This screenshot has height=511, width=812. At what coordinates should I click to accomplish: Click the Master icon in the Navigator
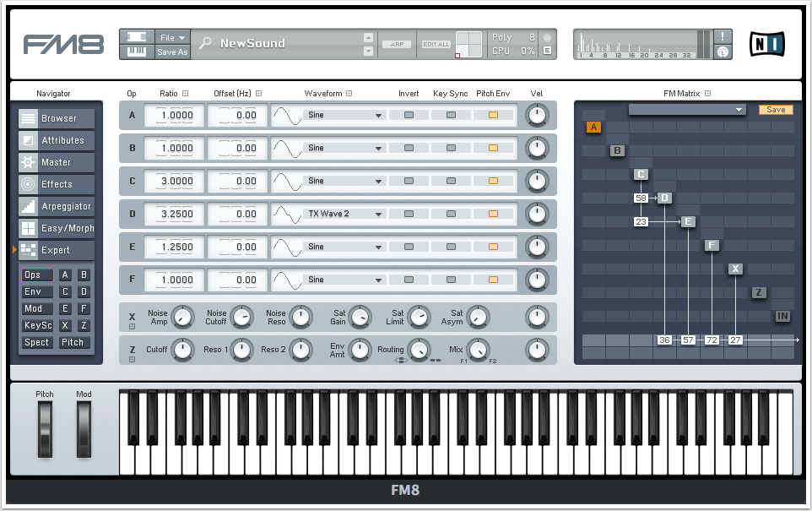point(28,162)
